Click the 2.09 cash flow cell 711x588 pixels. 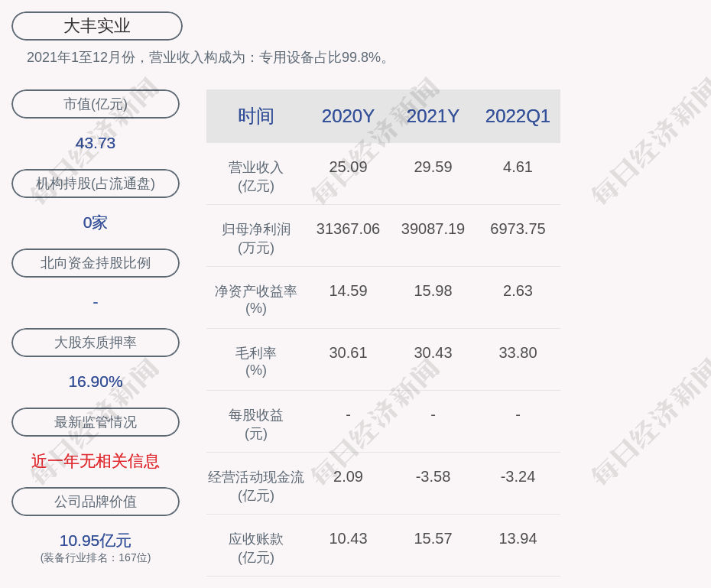(348, 476)
